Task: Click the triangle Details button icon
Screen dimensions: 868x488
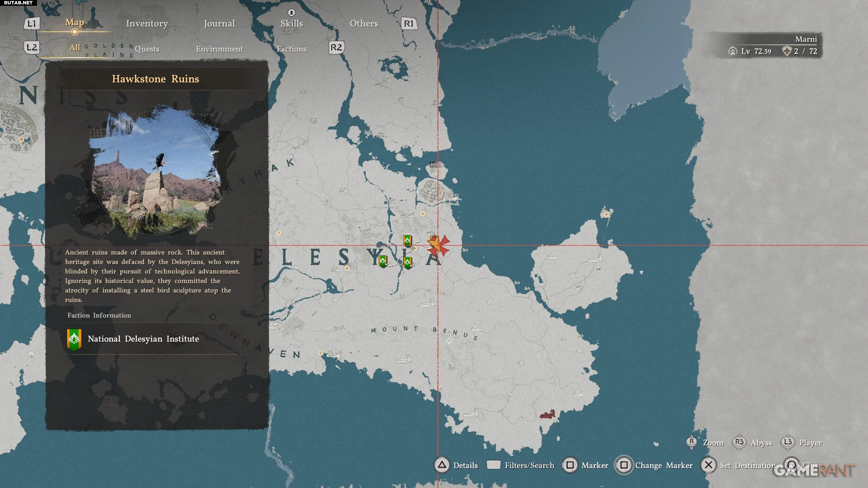Action: [x=441, y=465]
